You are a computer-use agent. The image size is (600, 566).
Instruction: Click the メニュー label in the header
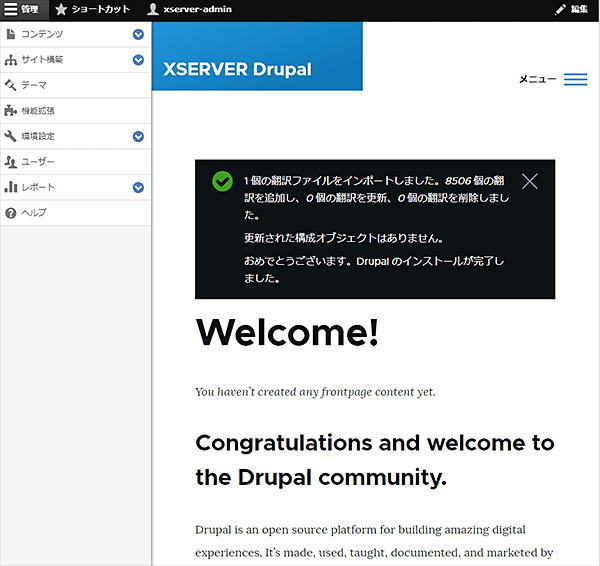pyautogui.click(x=538, y=79)
